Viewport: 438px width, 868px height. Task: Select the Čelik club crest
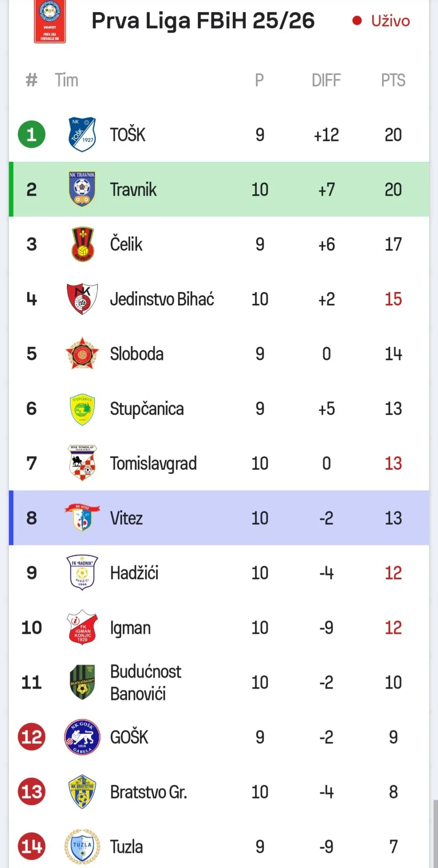(83, 244)
